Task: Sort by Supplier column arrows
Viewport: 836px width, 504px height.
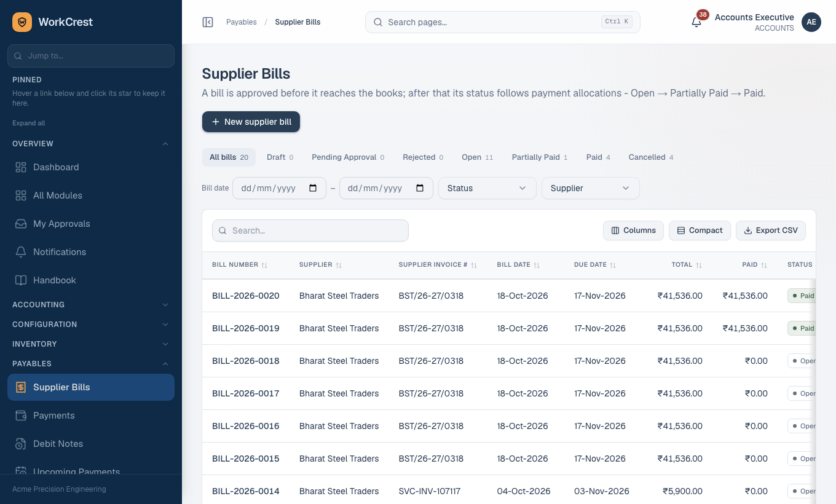Action: pos(339,265)
